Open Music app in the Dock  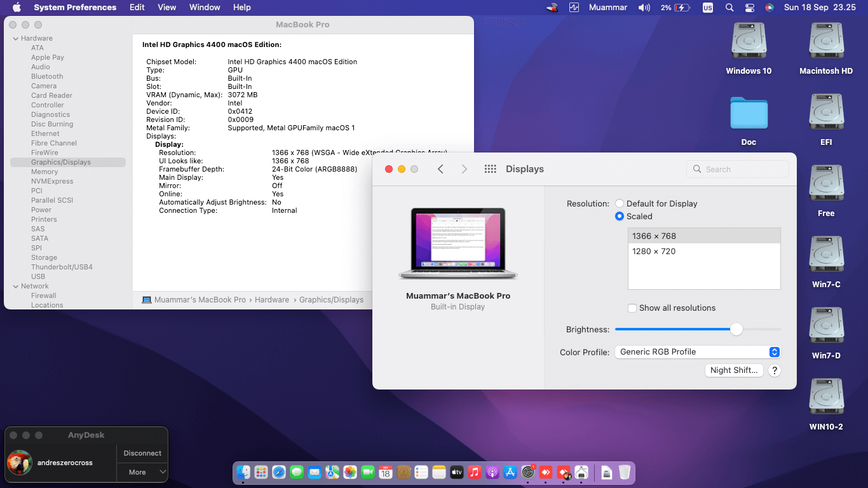pyautogui.click(x=475, y=472)
